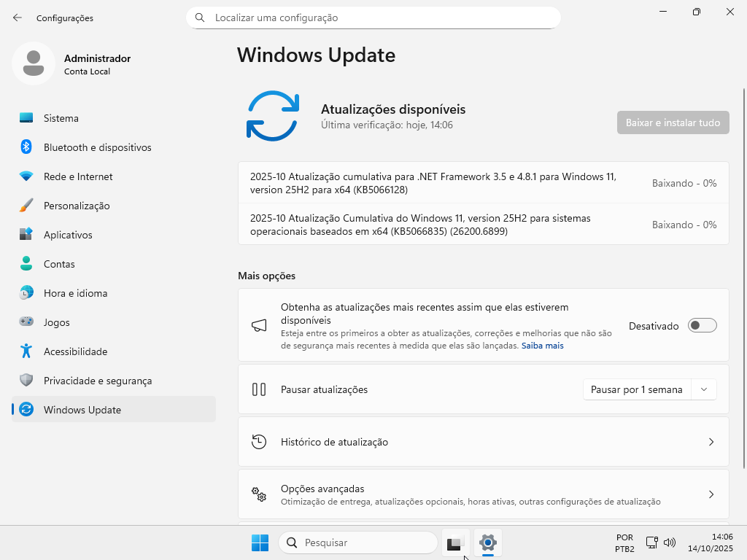The width and height of the screenshot is (747, 560).
Task: Click Administrador account name
Action: click(x=97, y=58)
